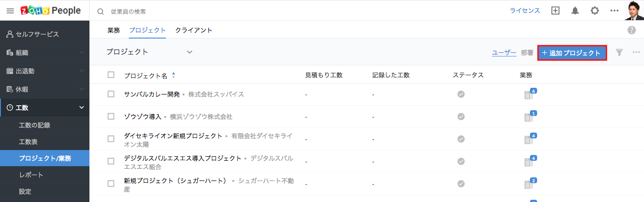
Task: Tick the サンバルカレー開発 row checkbox
Action: [x=111, y=94]
